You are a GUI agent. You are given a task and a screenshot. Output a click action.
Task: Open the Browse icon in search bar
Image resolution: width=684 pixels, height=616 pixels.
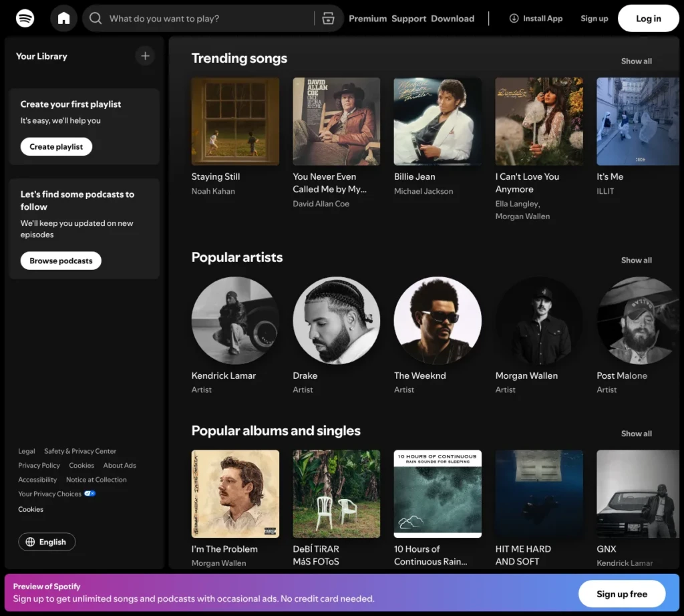pos(328,18)
